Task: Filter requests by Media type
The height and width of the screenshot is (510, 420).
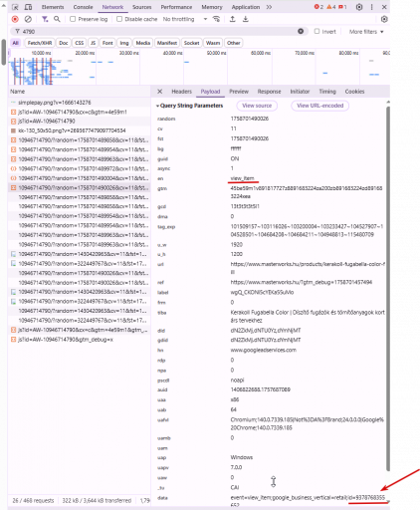Action: click(x=143, y=43)
